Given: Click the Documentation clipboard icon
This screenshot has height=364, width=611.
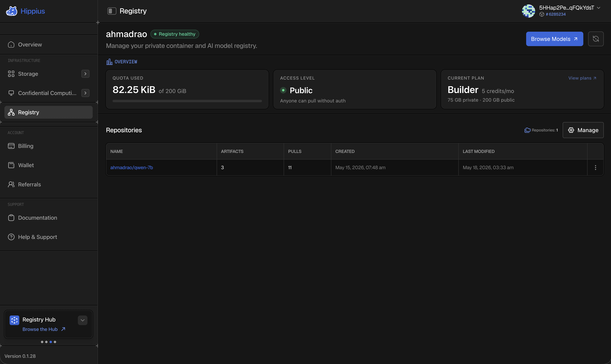Looking at the screenshot, I should coord(11,218).
